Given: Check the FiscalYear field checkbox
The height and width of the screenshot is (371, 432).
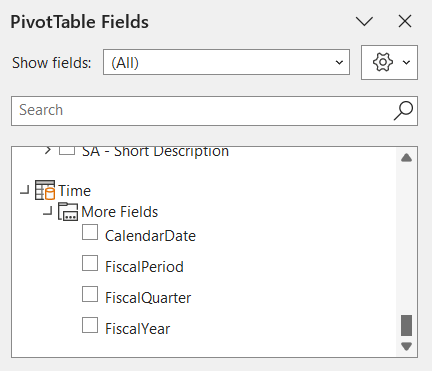Looking at the screenshot, I should [x=90, y=325].
